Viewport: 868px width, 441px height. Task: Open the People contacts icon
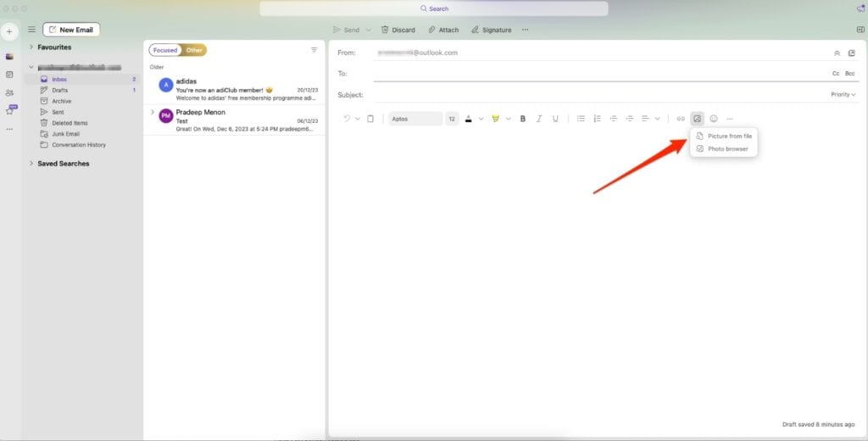tap(9, 93)
